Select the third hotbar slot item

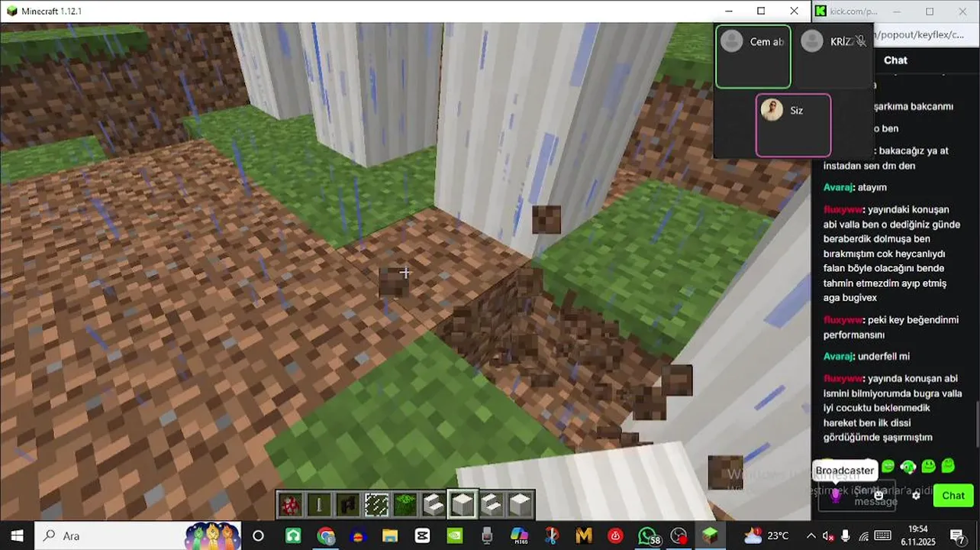point(348,505)
